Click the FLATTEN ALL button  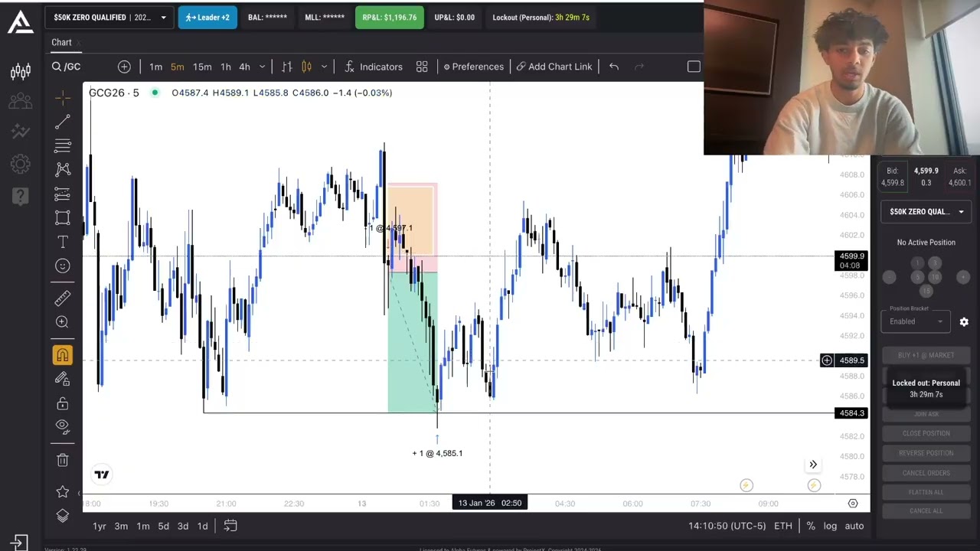[926, 492]
